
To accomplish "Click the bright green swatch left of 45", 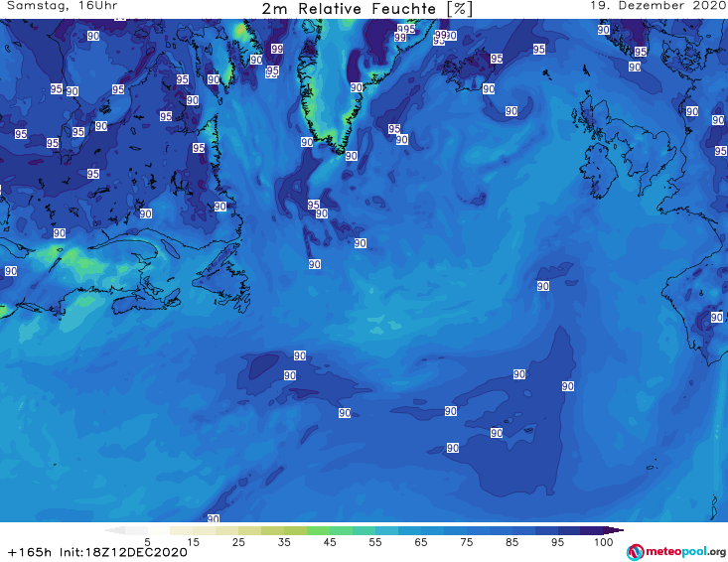I will click(318, 530).
